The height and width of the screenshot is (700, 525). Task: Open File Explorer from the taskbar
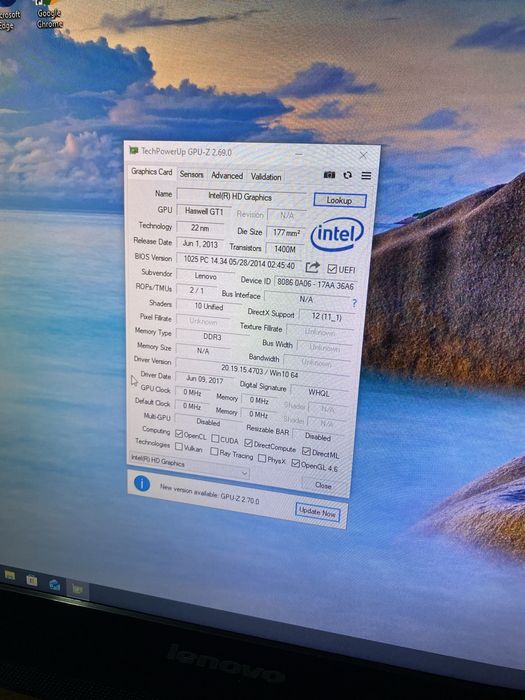pos(10,575)
